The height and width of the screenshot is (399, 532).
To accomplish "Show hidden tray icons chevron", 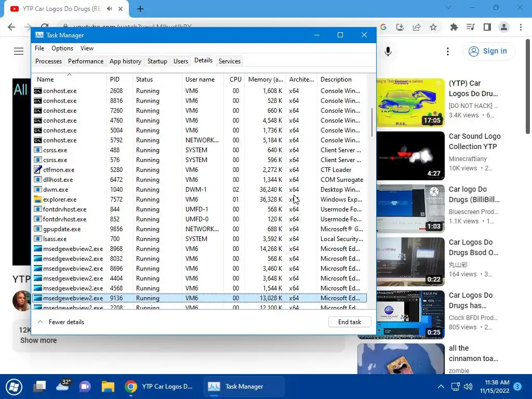I will coord(441,387).
